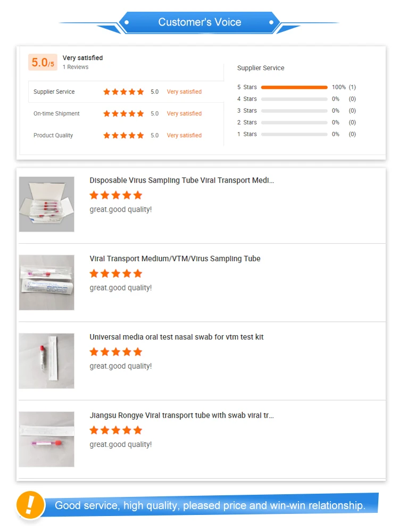Screen dimensions: 399x532
Task: Open the Disposable Virus Sampling Tube thumbnail
Action: point(47,204)
